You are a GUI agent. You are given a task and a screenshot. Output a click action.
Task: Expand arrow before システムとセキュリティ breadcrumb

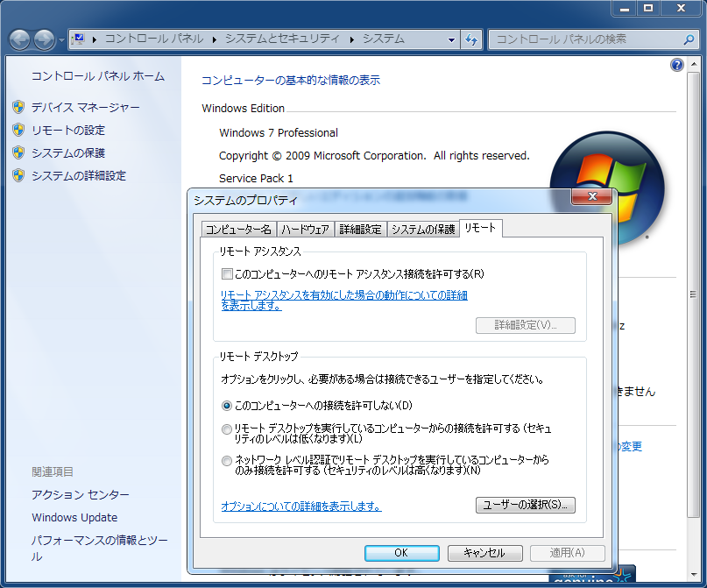coord(215,39)
